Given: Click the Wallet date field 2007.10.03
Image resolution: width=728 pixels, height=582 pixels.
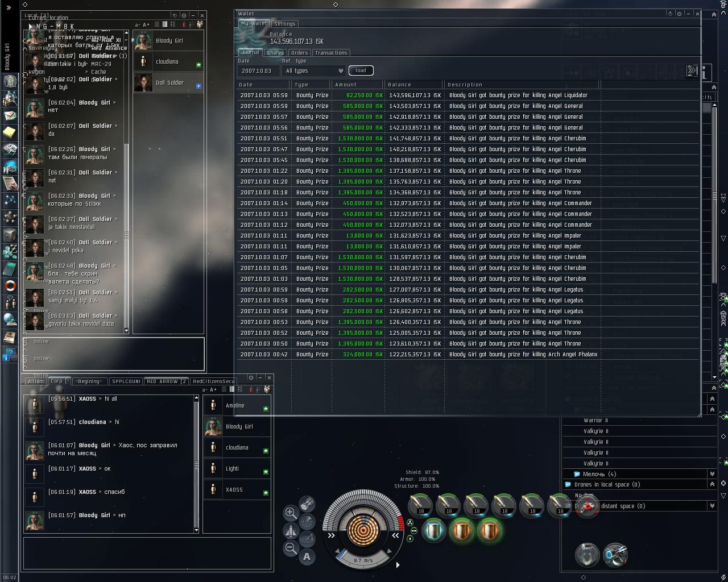Looking at the screenshot, I should 259,70.
